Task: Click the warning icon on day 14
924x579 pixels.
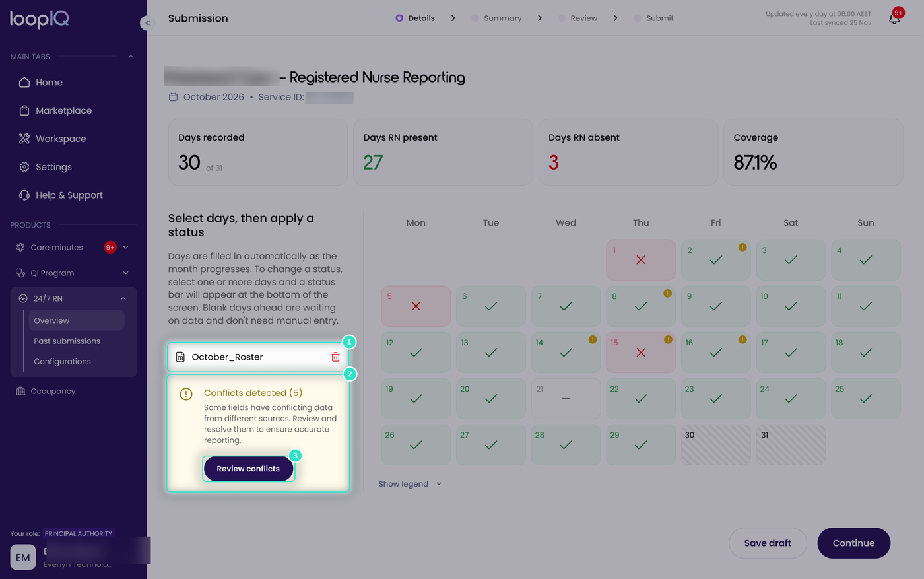Action: coord(593,339)
